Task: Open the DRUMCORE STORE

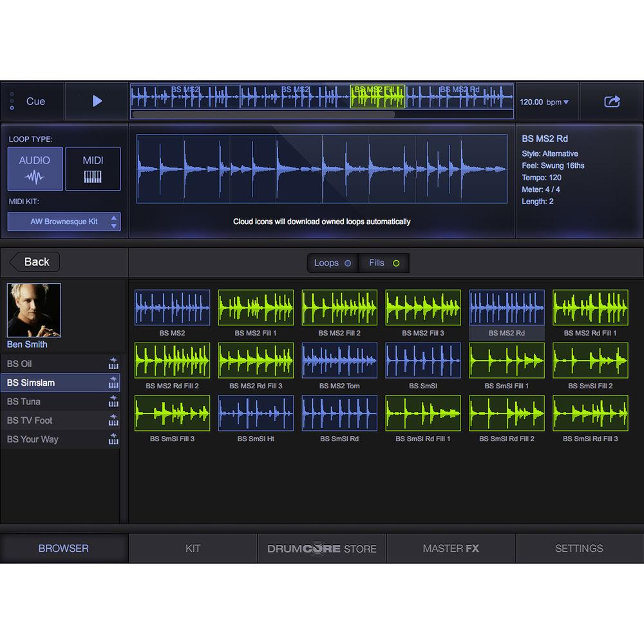Action: pos(321,548)
